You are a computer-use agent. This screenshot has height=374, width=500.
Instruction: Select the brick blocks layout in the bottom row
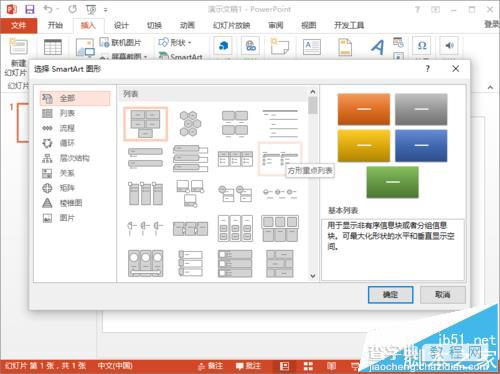(279, 263)
